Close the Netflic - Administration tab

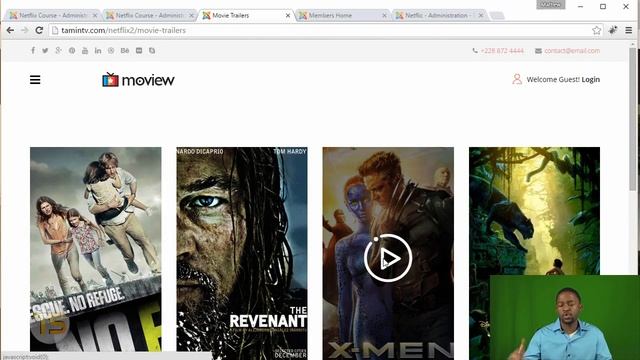(x=481, y=16)
